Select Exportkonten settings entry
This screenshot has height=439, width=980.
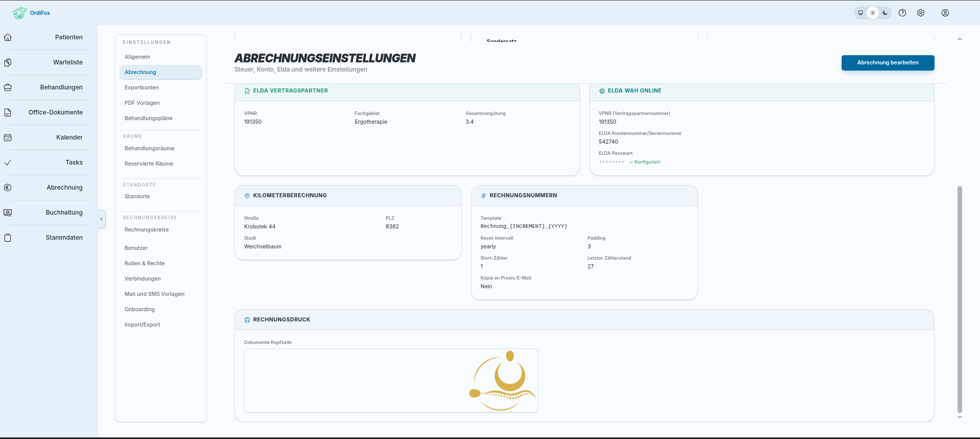tap(161, 87)
